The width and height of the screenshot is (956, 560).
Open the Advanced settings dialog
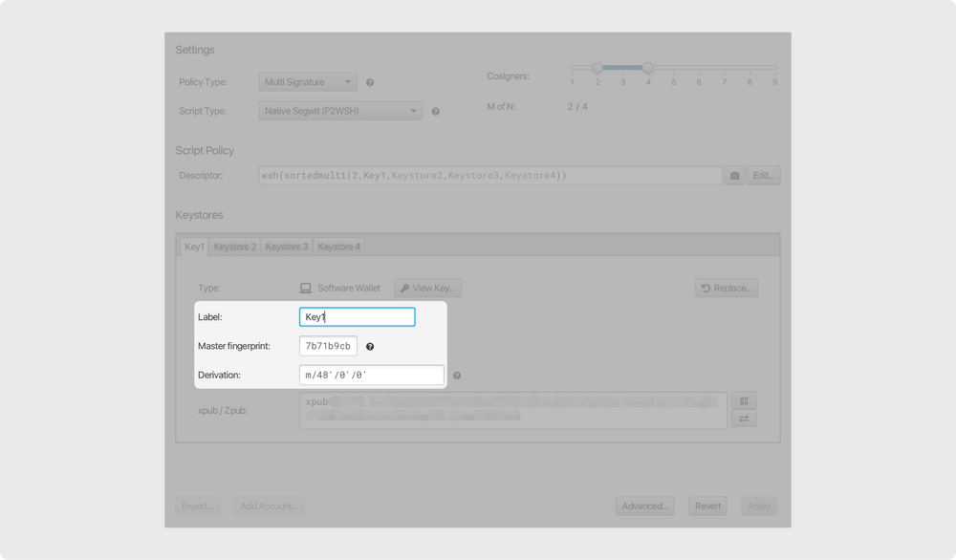(x=645, y=506)
